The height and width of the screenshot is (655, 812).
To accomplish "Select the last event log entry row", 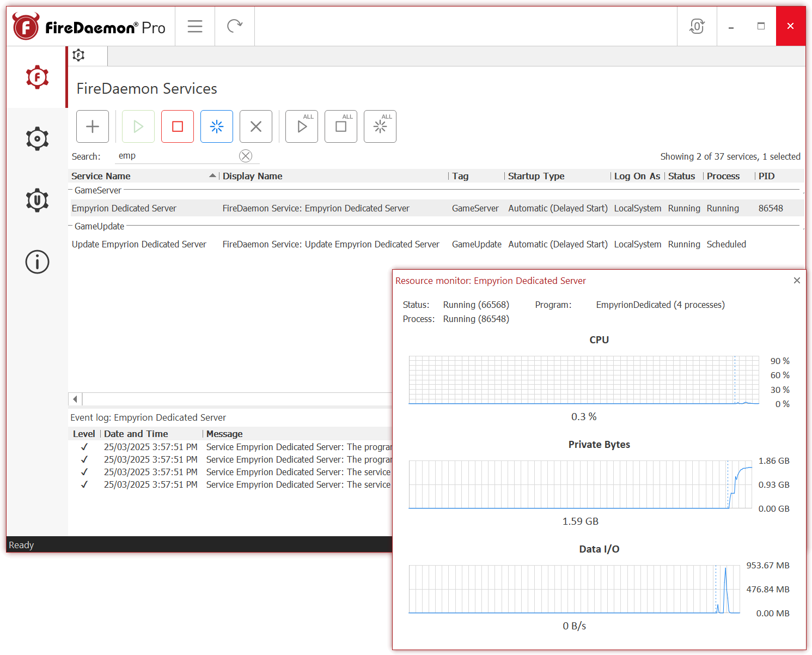I will (x=231, y=484).
